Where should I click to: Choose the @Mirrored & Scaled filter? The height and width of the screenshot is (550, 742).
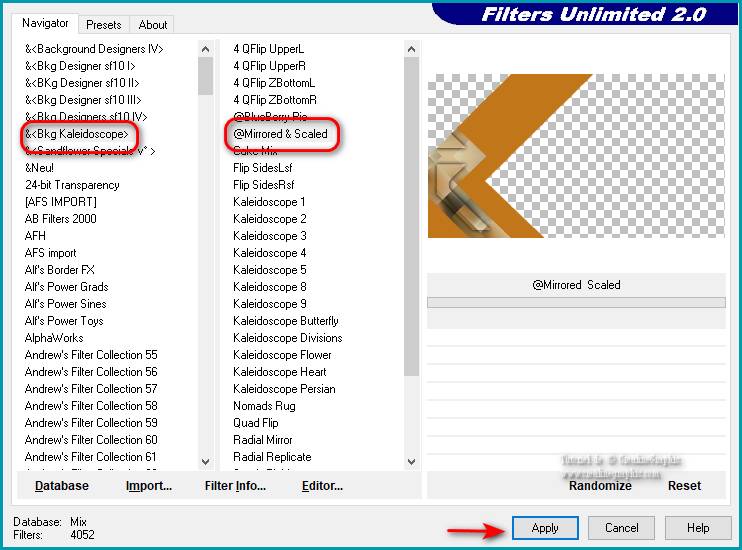click(280, 134)
